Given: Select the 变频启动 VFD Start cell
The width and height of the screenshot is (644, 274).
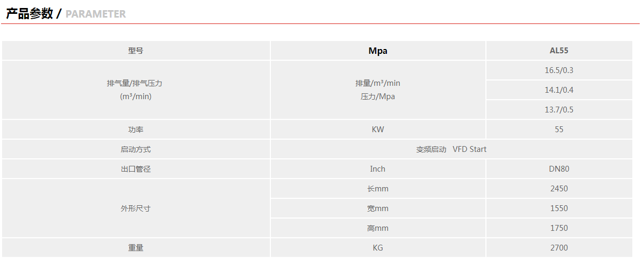Looking at the screenshot, I should (x=451, y=149).
